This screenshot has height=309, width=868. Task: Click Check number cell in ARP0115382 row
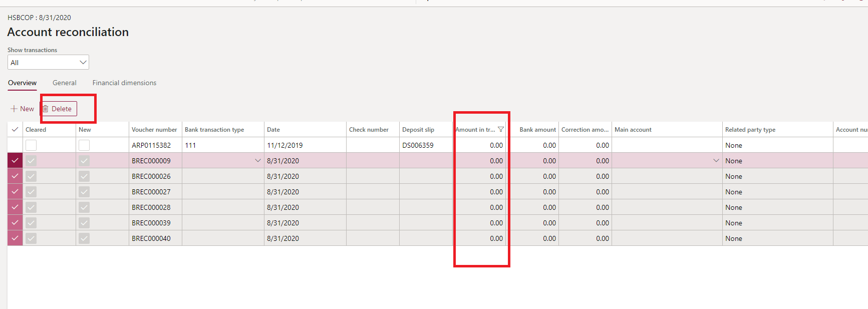tap(373, 145)
